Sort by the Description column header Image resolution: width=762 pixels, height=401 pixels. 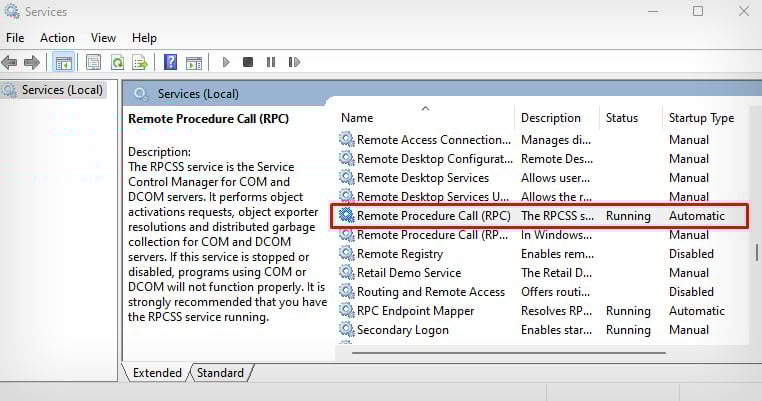pyautogui.click(x=551, y=118)
